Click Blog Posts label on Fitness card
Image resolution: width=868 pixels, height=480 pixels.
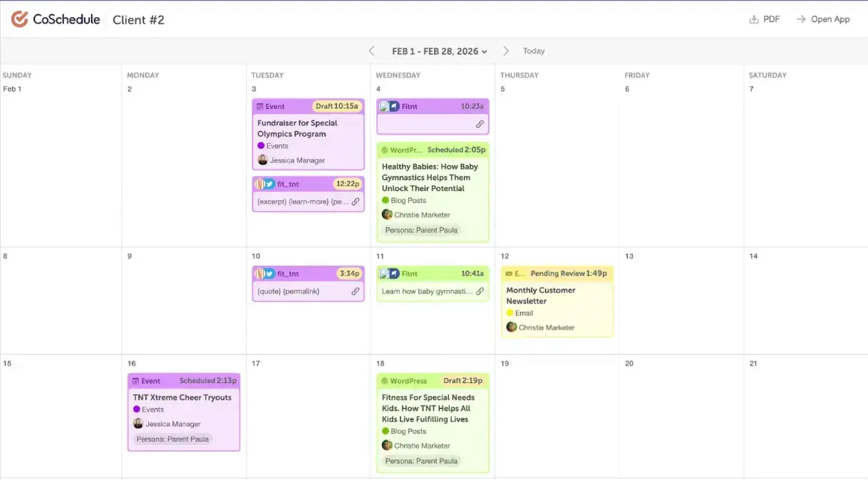[x=408, y=432]
